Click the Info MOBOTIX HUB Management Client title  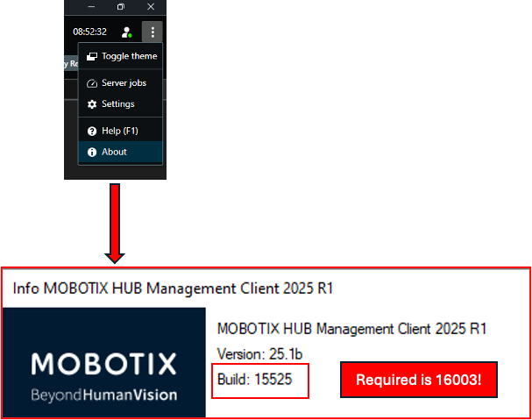(173, 288)
